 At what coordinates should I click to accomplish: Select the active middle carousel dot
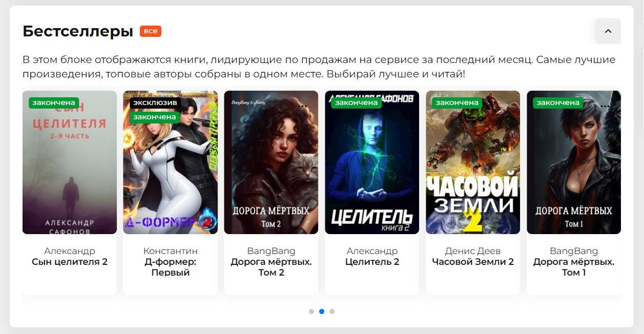(x=322, y=311)
